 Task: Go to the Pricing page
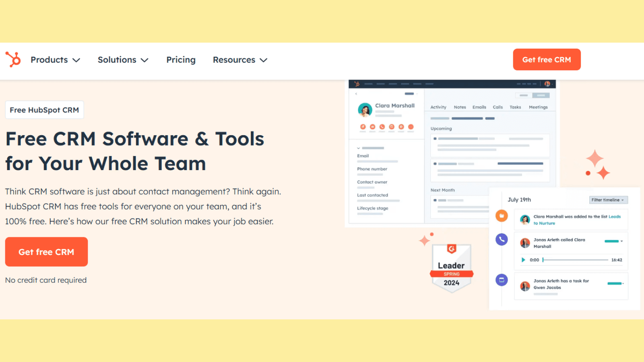[x=181, y=60]
